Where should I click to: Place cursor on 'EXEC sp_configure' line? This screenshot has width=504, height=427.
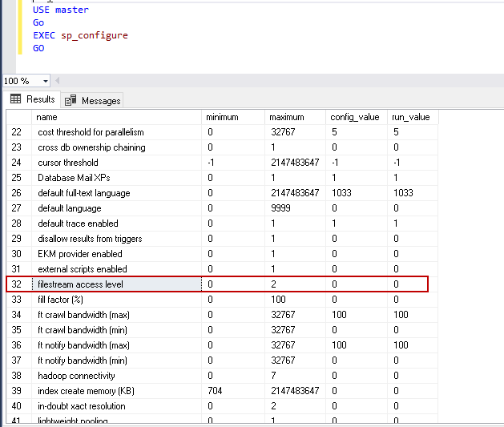pos(80,35)
